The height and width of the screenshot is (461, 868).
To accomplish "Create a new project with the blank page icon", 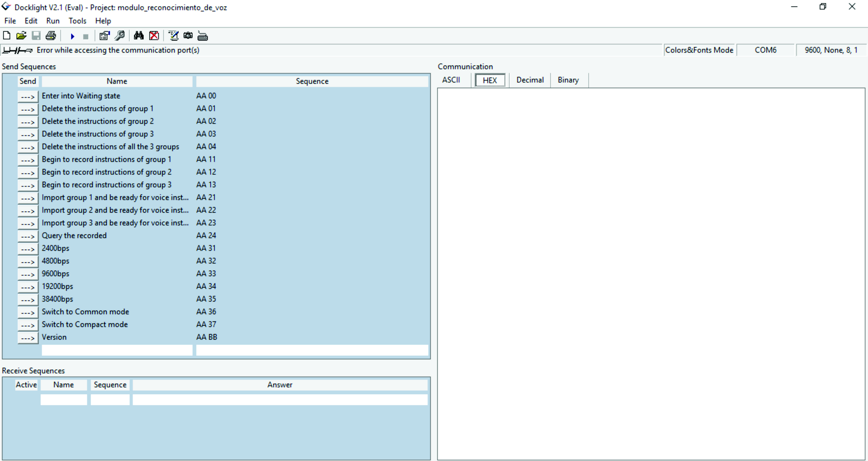I will [x=6, y=35].
